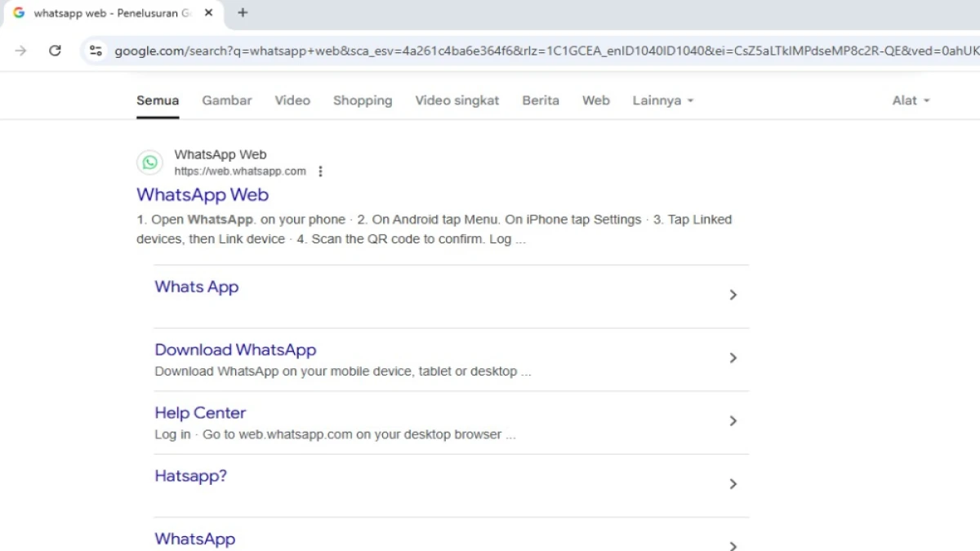Screen dimensions: 980x551
Task: Switch to Video results
Action: click(x=292, y=100)
